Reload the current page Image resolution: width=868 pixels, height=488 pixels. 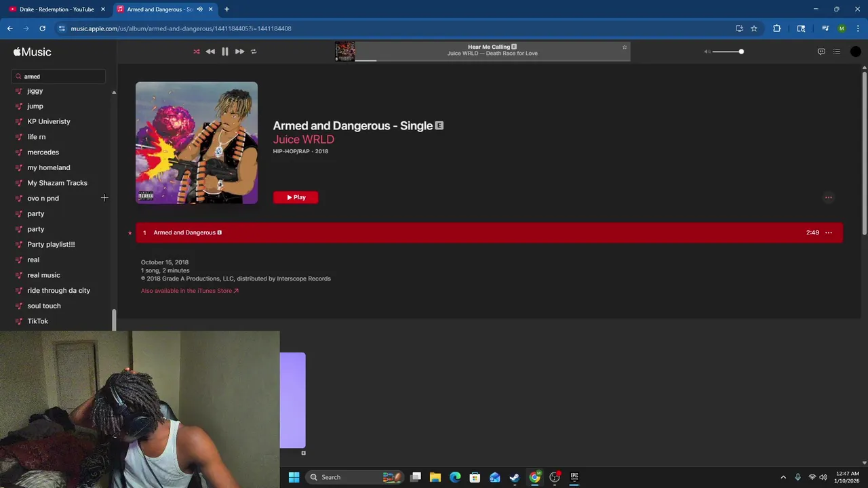(42, 28)
